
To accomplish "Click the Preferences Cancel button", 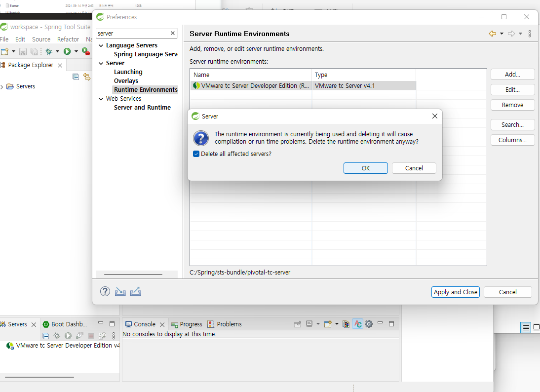I will [x=507, y=292].
